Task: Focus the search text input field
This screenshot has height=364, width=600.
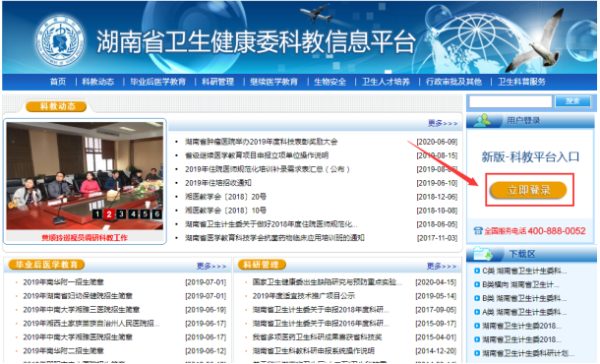Action: pyautogui.click(x=510, y=101)
